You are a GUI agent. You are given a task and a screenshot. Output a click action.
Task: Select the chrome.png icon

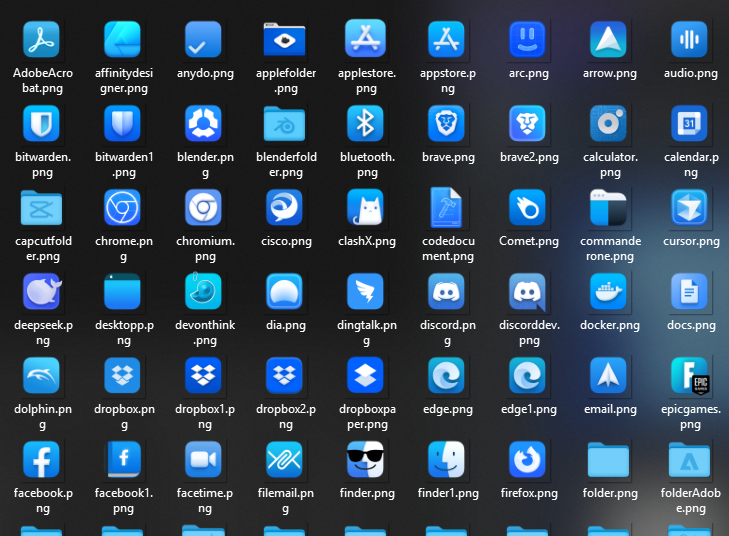pyautogui.click(x=122, y=207)
